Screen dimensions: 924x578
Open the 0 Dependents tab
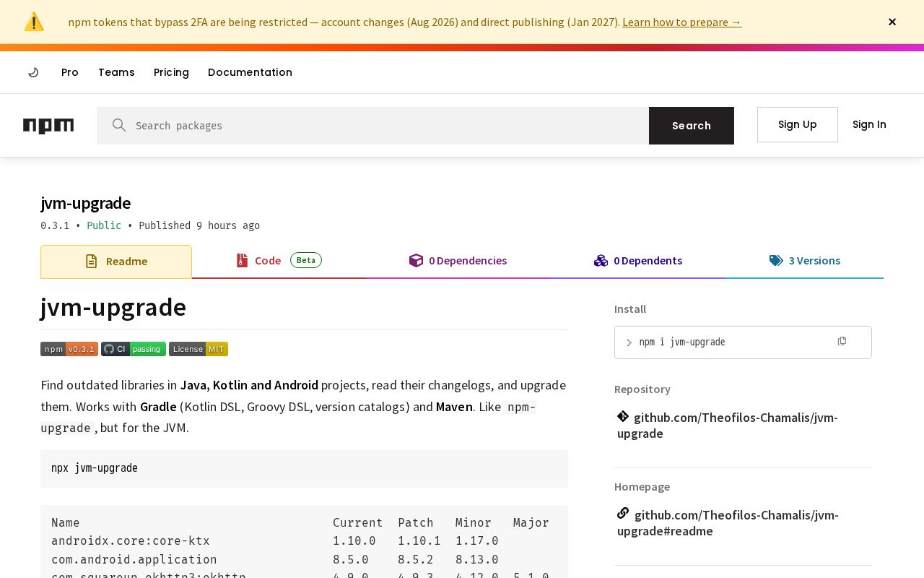coord(638,261)
